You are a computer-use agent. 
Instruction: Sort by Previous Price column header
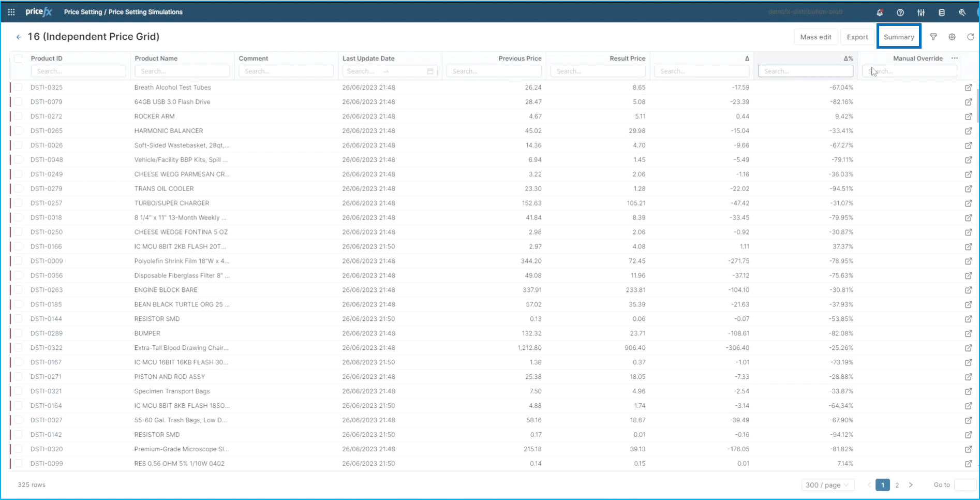point(519,58)
